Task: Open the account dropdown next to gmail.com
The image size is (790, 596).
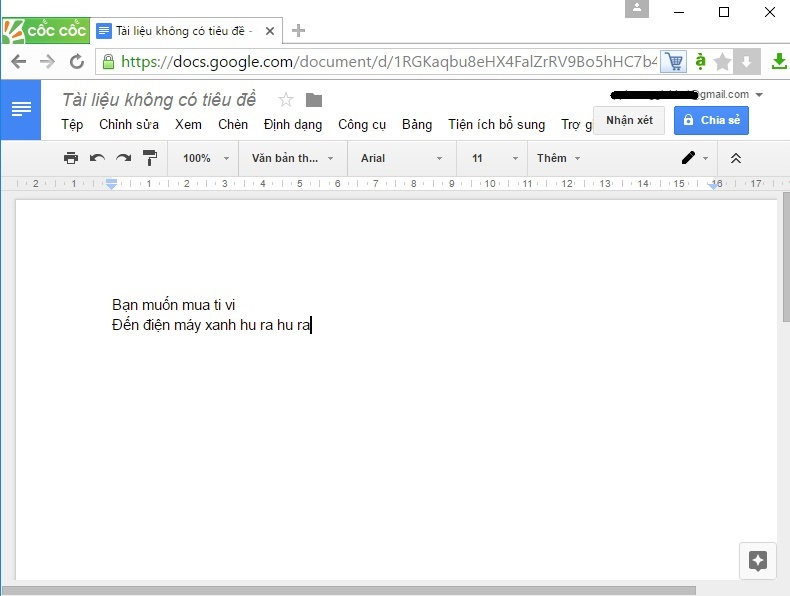Action: point(759,95)
